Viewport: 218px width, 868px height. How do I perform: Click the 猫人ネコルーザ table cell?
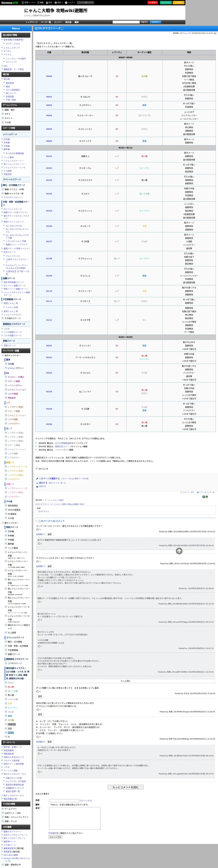click(85, 76)
